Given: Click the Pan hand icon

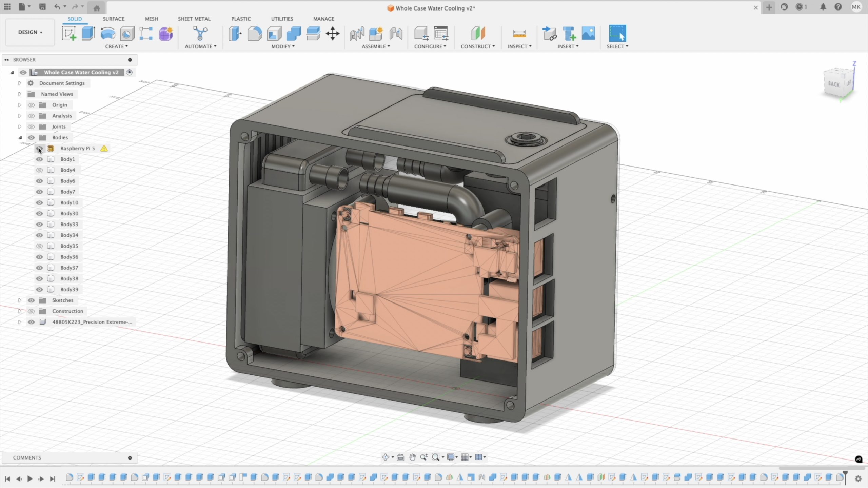Looking at the screenshot, I should tap(412, 457).
